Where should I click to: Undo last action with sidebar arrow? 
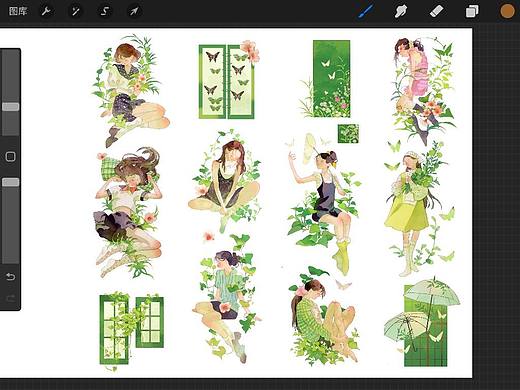(x=10, y=276)
